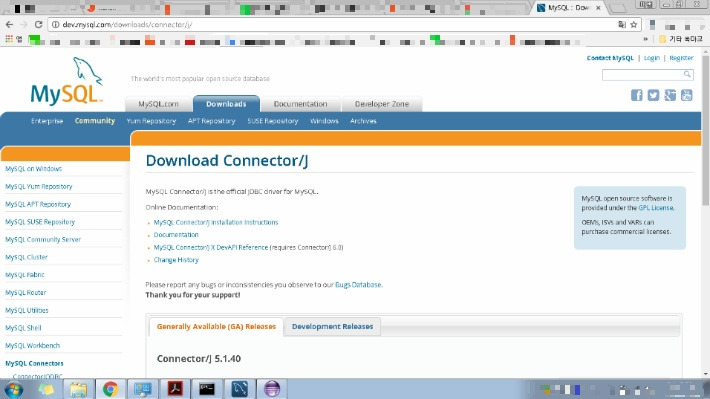Open MySQL Cluster sidebar link

[x=26, y=257]
